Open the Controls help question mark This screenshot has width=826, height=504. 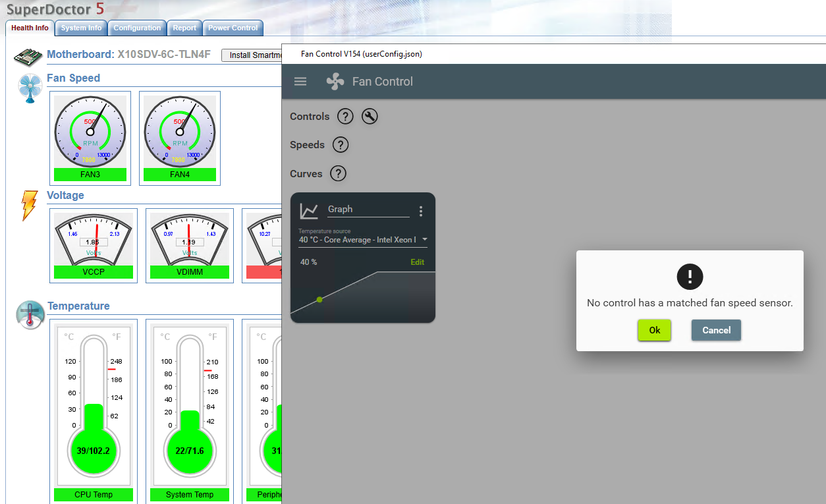pos(344,116)
